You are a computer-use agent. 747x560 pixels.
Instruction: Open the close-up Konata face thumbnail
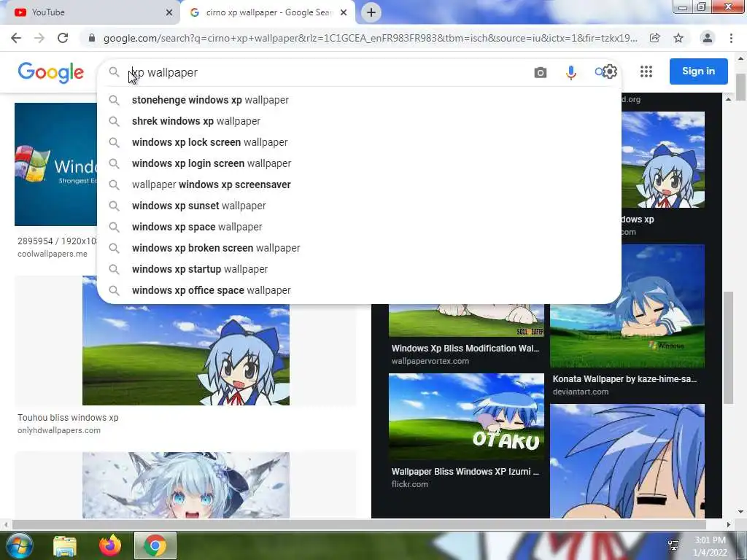pos(627,461)
